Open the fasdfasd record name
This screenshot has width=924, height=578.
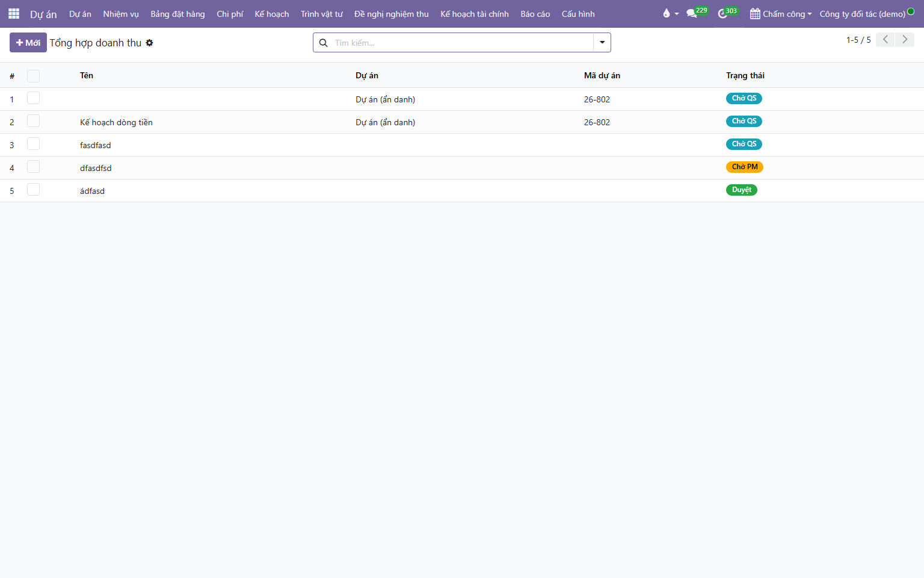click(96, 145)
